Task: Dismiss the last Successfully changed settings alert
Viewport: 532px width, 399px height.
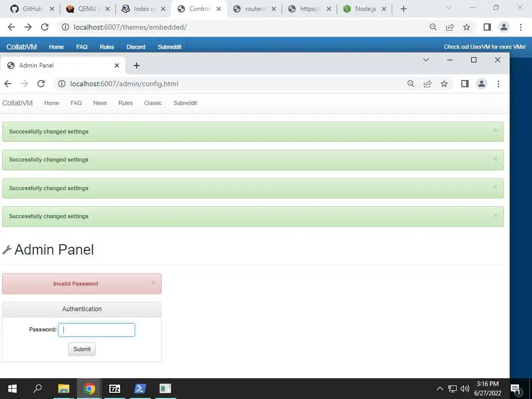Action: click(495, 216)
